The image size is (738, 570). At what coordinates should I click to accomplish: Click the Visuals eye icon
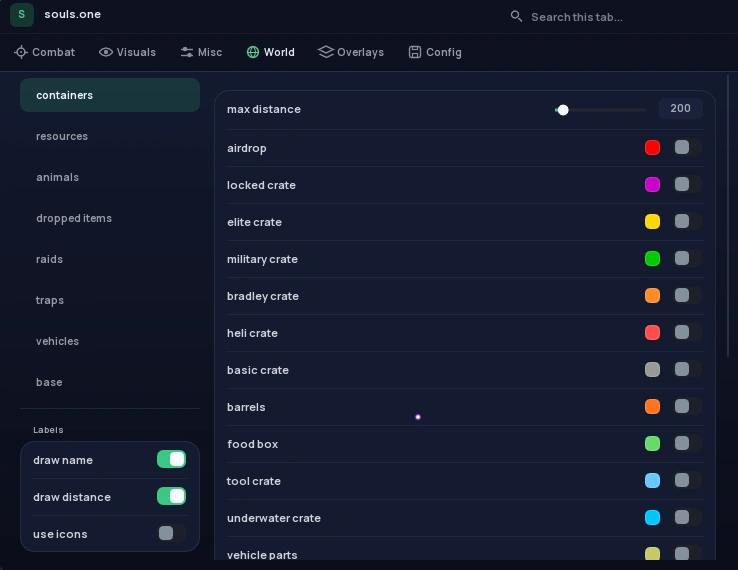(x=106, y=52)
